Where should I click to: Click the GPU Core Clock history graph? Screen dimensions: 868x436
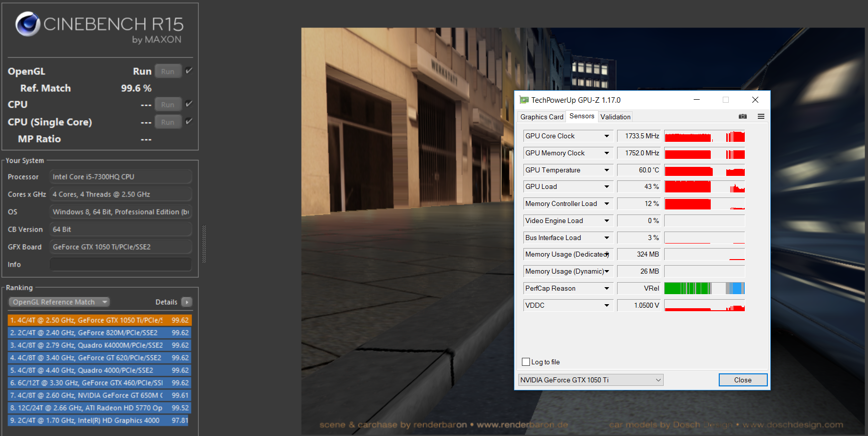[704, 136]
